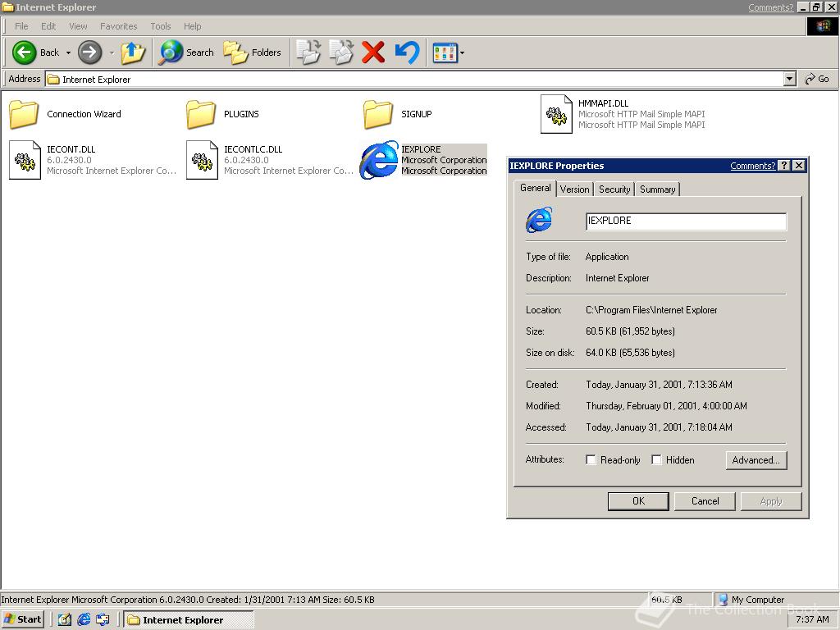Enable the Hidden attribute checkbox
840x630 pixels.
tap(656, 460)
